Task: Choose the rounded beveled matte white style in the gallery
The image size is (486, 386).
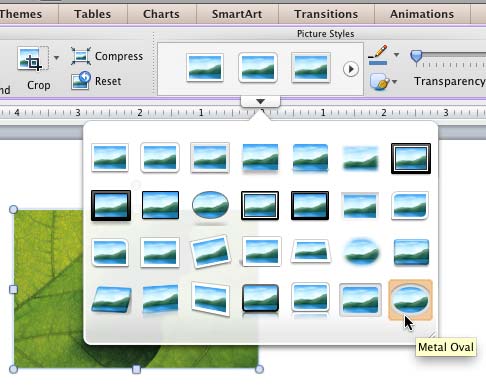Action: tap(160, 158)
